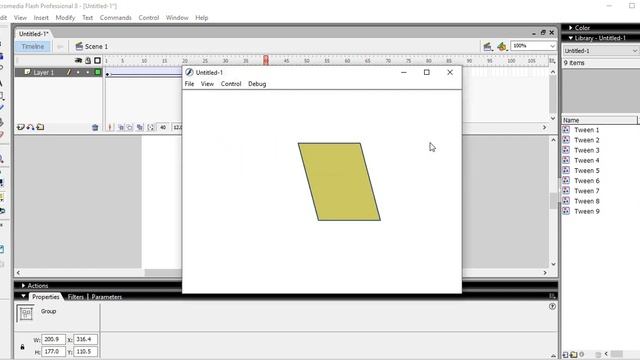The image size is (640, 360).
Task: Click the Modify Onion Markers icon
Action: coord(151,127)
